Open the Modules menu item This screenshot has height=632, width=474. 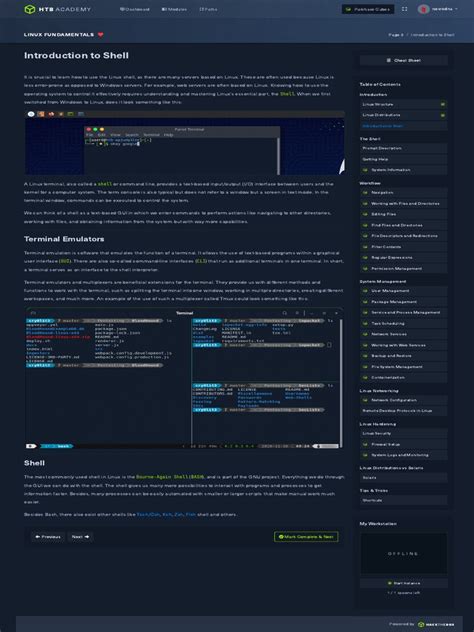174,9
